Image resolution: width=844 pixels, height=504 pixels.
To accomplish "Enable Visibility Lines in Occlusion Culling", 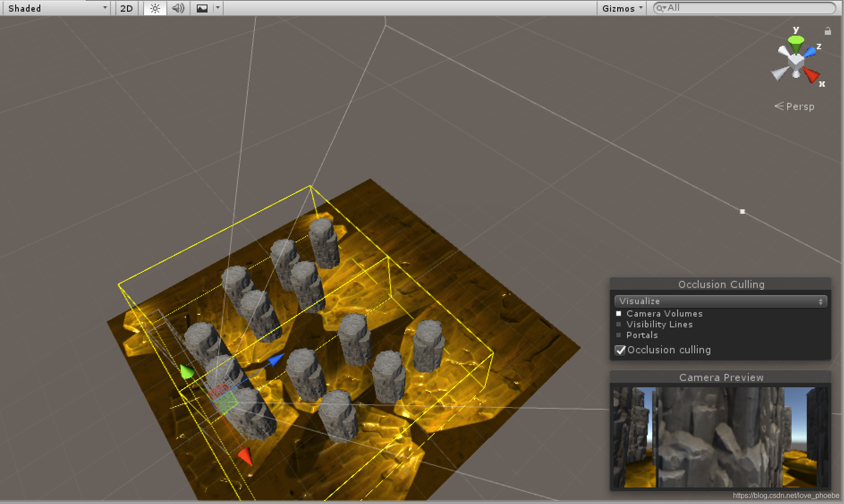I will (x=619, y=324).
